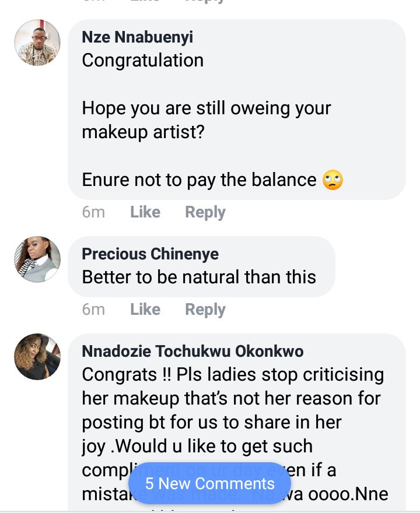The width and height of the screenshot is (420, 513).
Task: Like Nze Nnabuenyi's comment
Action: pyautogui.click(x=145, y=212)
